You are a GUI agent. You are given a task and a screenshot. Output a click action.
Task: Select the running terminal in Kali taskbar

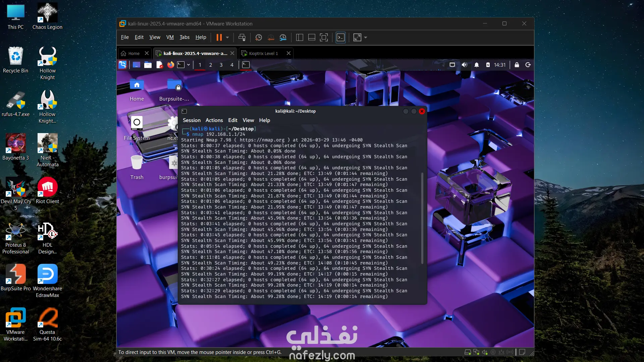coord(246,65)
